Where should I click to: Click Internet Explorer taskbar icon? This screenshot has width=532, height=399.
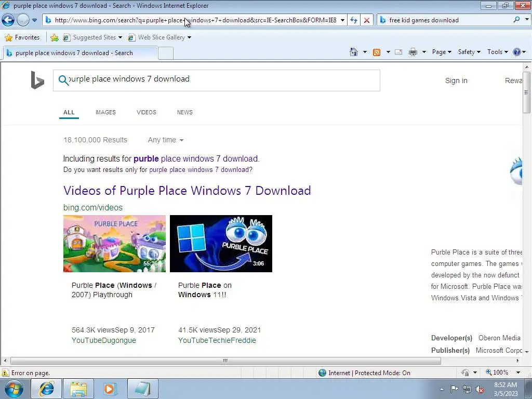coord(46,389)
